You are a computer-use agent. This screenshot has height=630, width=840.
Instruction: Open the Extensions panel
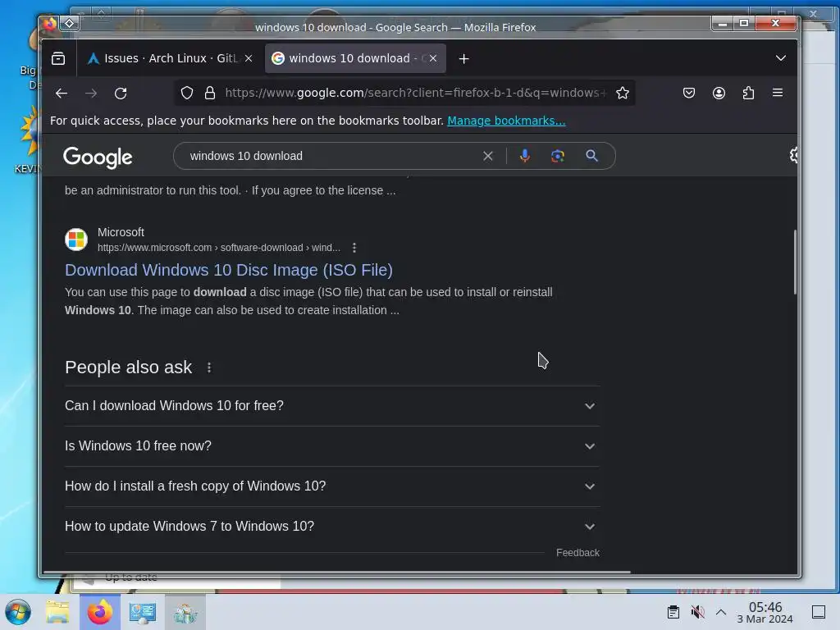point(748,94)
